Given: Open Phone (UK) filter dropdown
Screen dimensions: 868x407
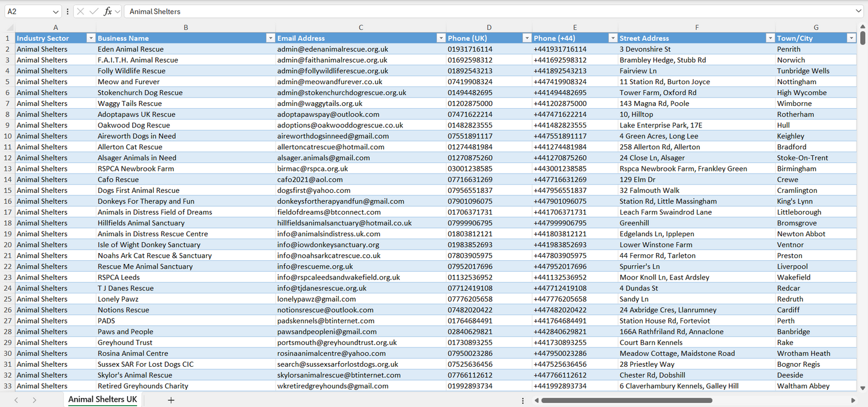Looking at the screenshot, I should tap(527, 38).
